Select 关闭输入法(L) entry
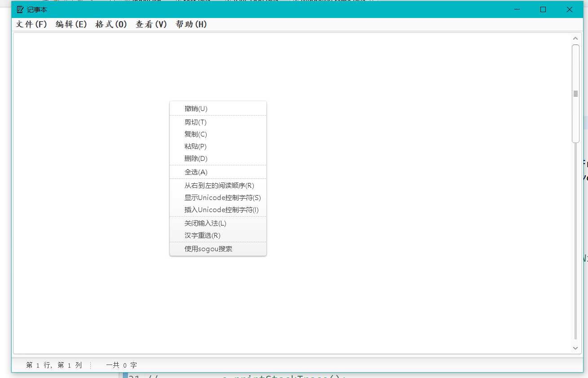 pyautogui.click(x=218, y=223)
